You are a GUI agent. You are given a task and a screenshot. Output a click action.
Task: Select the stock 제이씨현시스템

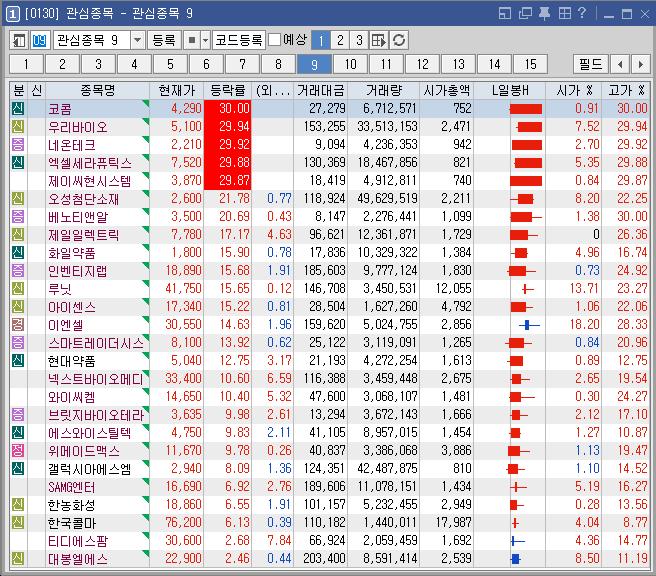90,181
